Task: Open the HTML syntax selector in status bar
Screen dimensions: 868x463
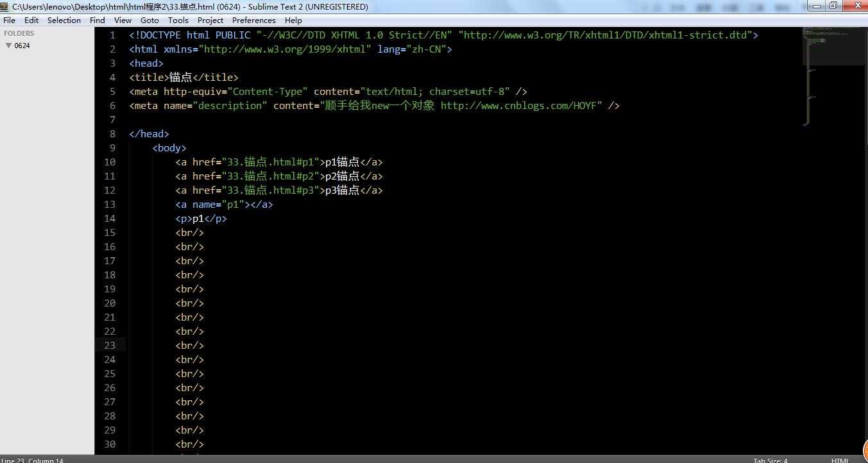Action: [840, 460]
